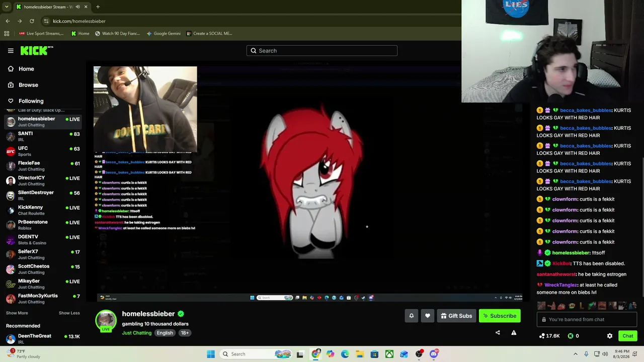The width and height of the screenshot is (644, 362).
Task: Open the SeiferX7 channel in the sidebar
Action: coord(43,254)
